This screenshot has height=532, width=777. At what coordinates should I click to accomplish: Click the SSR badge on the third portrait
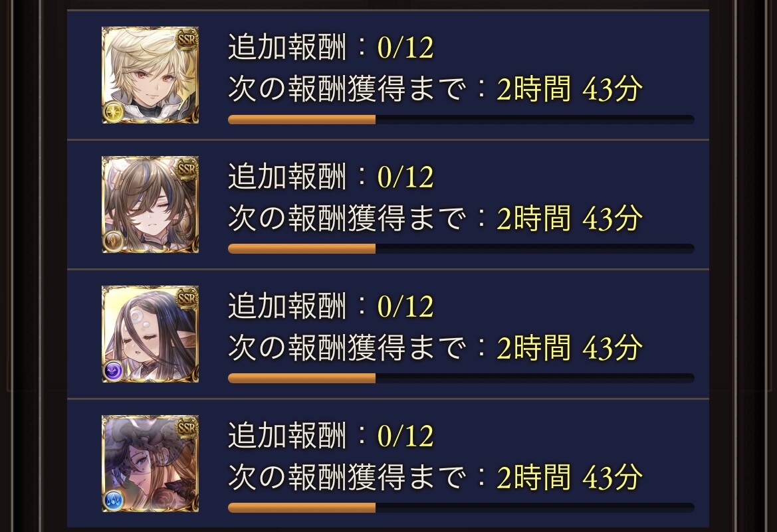(x=187, y=298)
